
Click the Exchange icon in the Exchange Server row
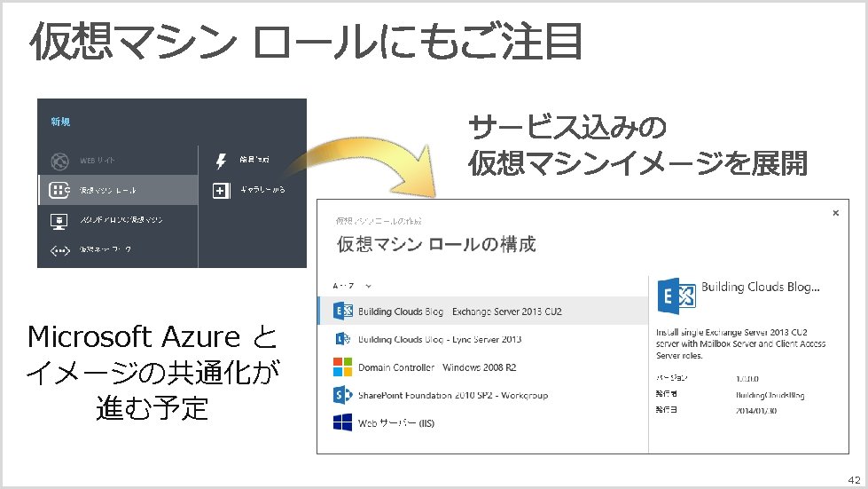click(342, 311)
